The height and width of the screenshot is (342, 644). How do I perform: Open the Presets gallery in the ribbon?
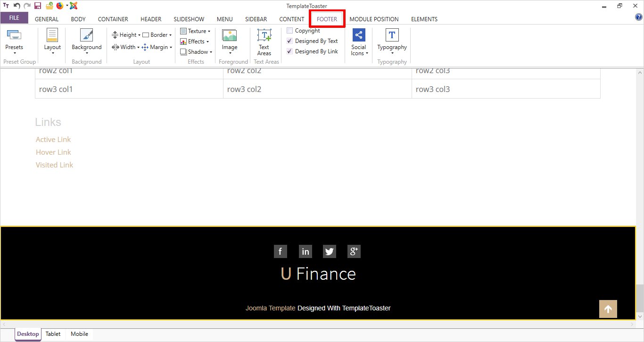click(x=14, y=40)
